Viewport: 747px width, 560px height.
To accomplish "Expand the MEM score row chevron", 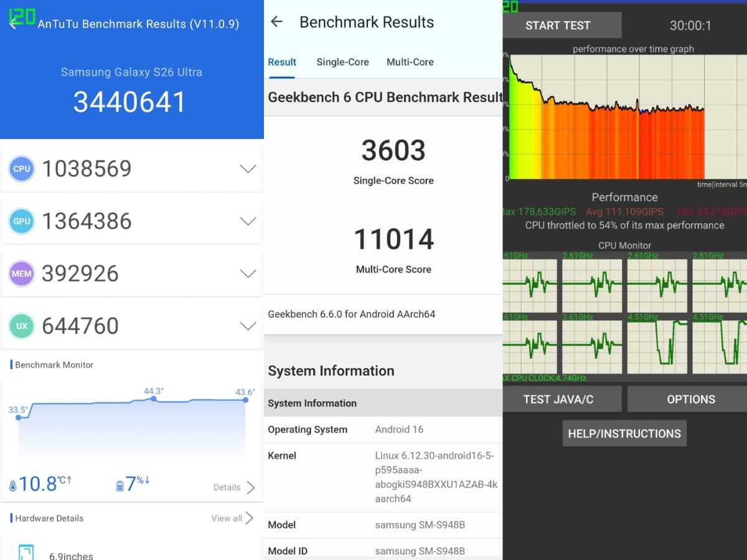I will [x=248, y=273].
